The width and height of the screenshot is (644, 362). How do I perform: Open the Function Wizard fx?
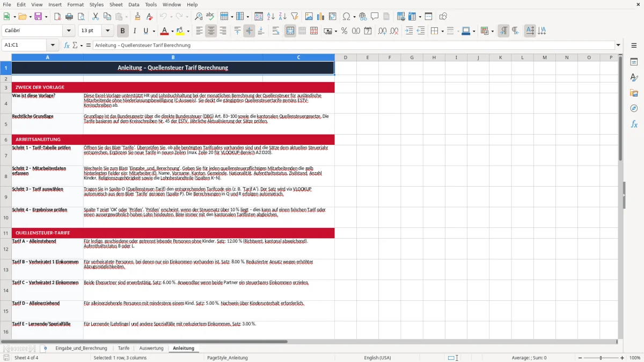67,45
